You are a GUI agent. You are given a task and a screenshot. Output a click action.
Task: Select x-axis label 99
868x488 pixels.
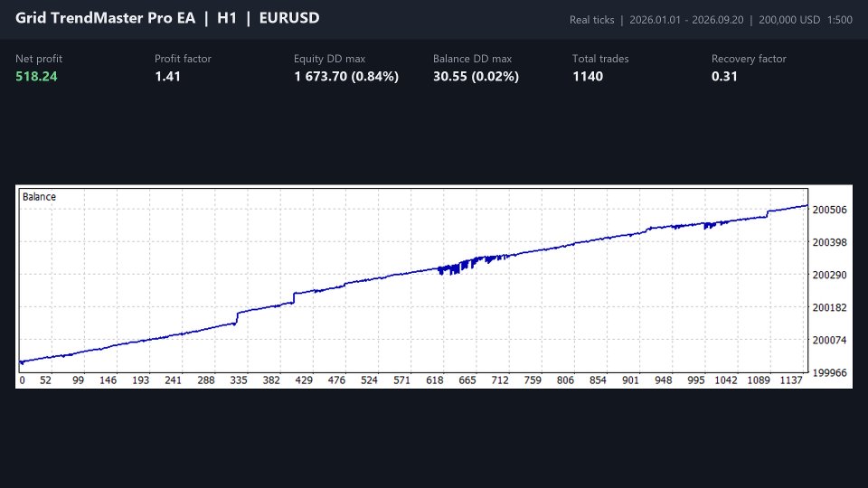click(78, 380)
